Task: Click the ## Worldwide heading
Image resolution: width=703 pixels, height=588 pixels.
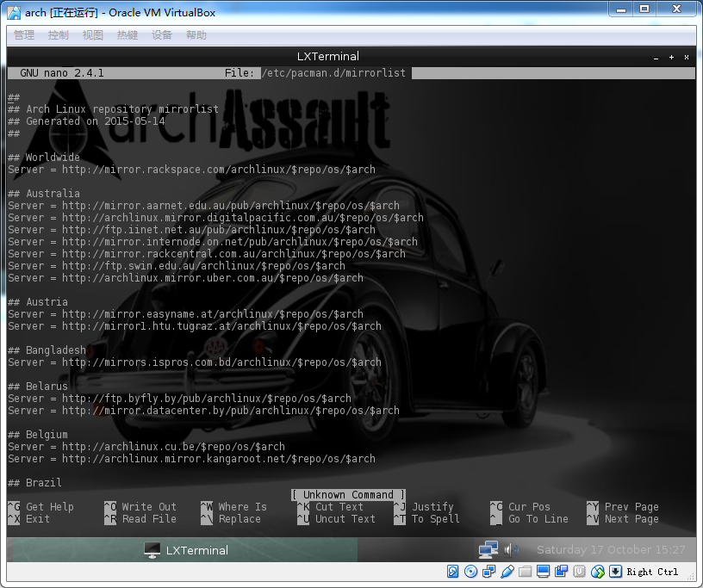Action: 44,158
